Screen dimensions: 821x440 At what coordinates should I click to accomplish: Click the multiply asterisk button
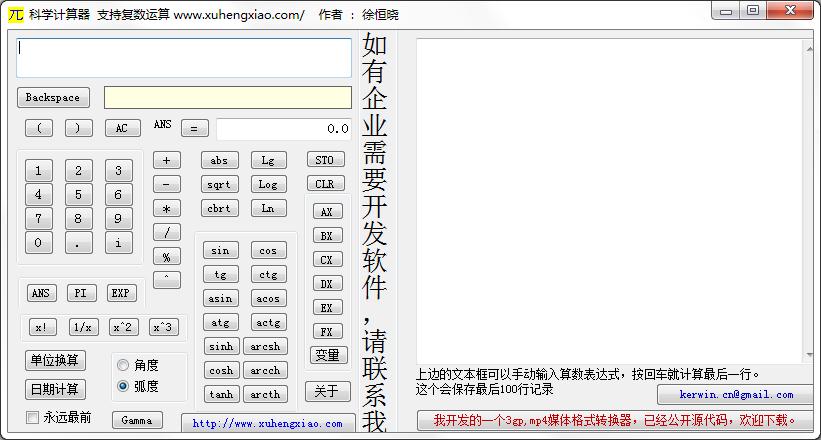click(x=166, y=209)
